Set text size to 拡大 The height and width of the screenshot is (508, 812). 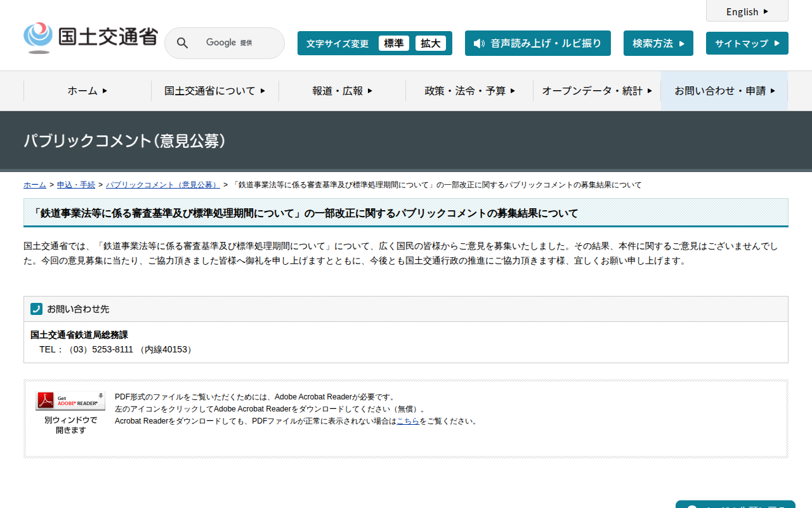pos(431,43)
